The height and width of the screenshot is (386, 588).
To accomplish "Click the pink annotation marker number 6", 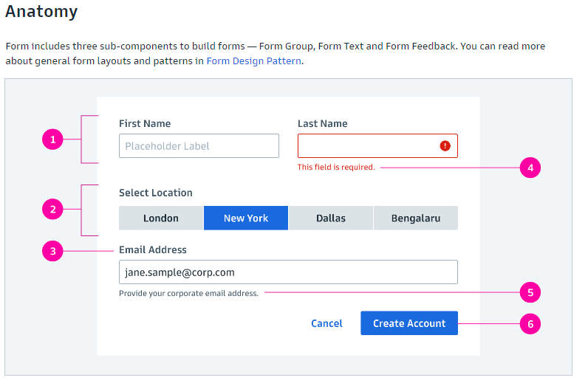I will [530, 323].
